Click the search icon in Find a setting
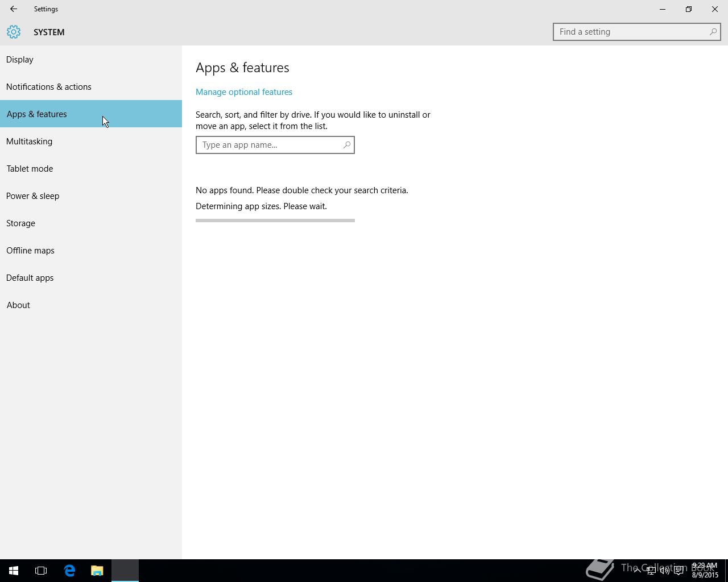Image resolution: width=728 pixels, height=582 pixels. (713, 32)
